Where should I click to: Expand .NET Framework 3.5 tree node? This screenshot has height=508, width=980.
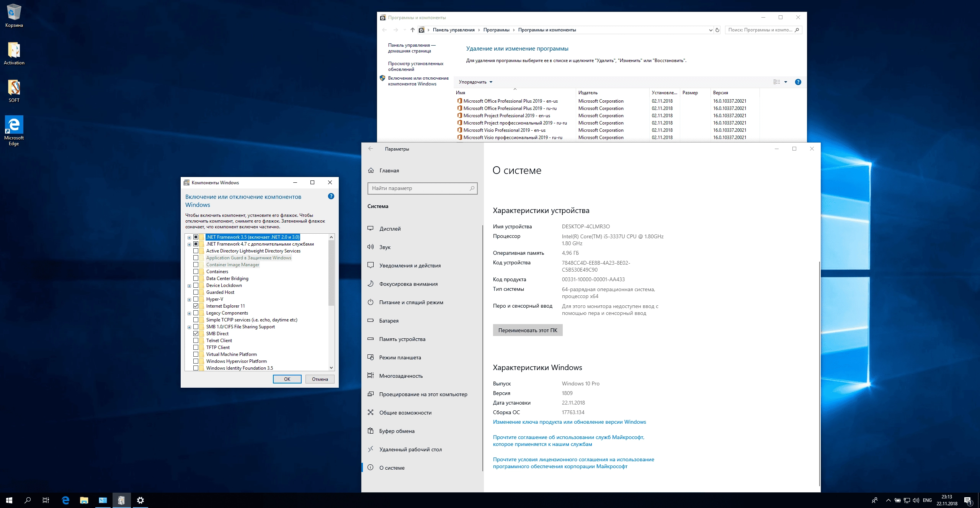coord(189,238)
